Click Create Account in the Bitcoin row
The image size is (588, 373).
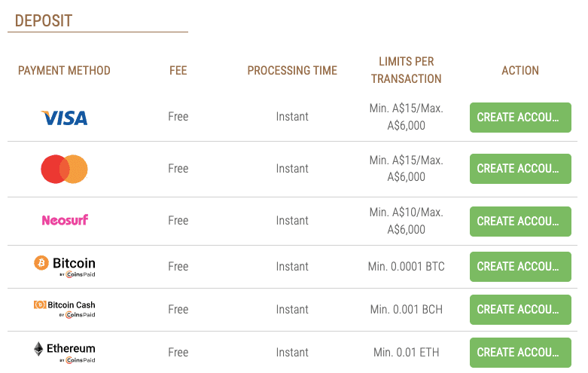520,267
